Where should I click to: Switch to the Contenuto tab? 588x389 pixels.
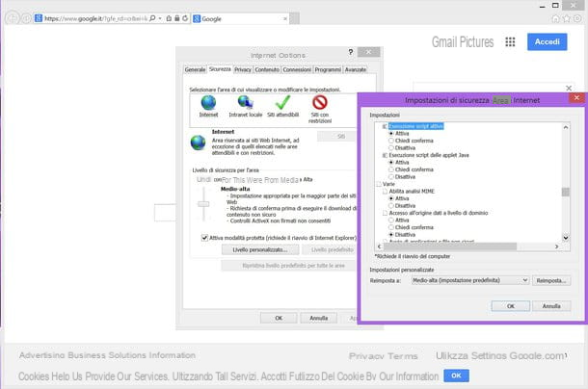pos(267,69)
